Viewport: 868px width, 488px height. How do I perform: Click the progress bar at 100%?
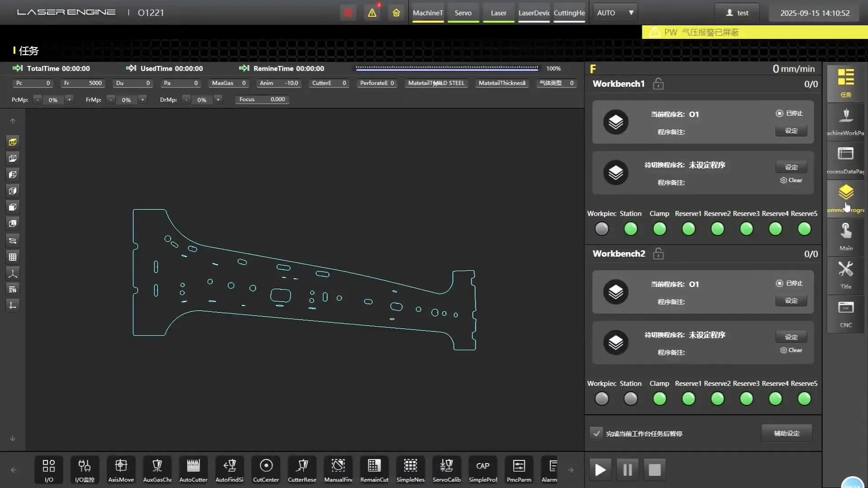[447, 68]
